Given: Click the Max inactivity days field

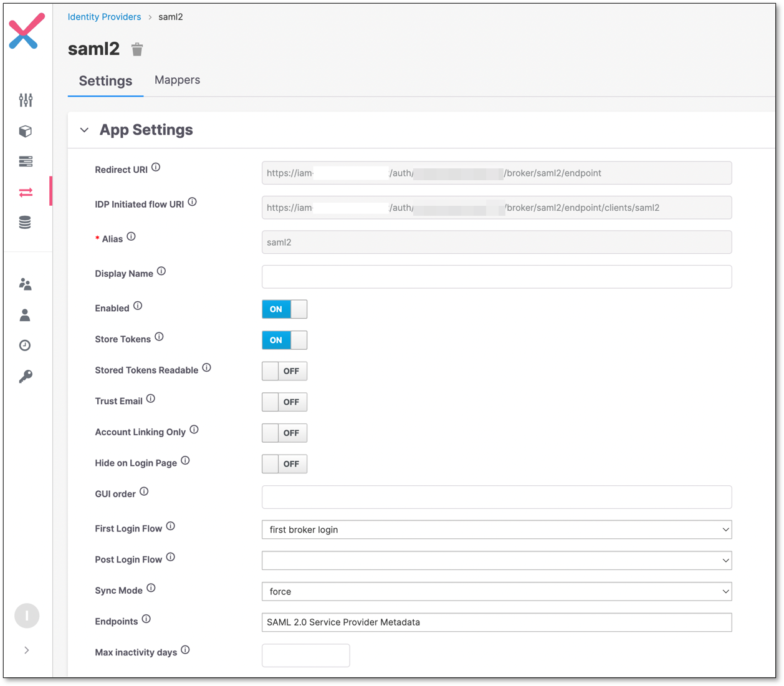Looking at the screenshot, I should coord(305,655).
